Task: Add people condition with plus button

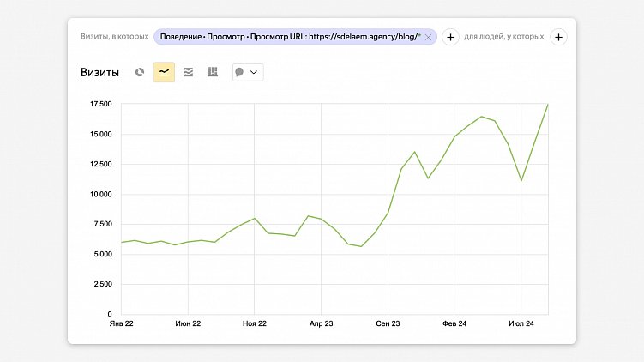Action: [x=558, y=37]
